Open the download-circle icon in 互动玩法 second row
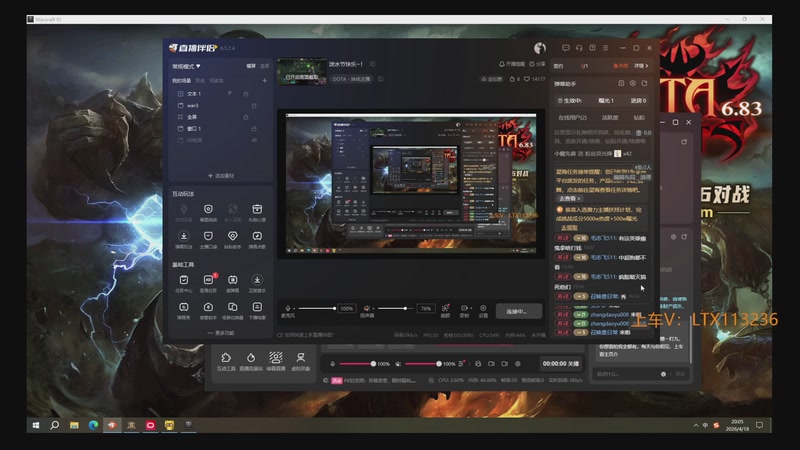The width and height of the screenshot is (800, 450). tap(184, 236)
